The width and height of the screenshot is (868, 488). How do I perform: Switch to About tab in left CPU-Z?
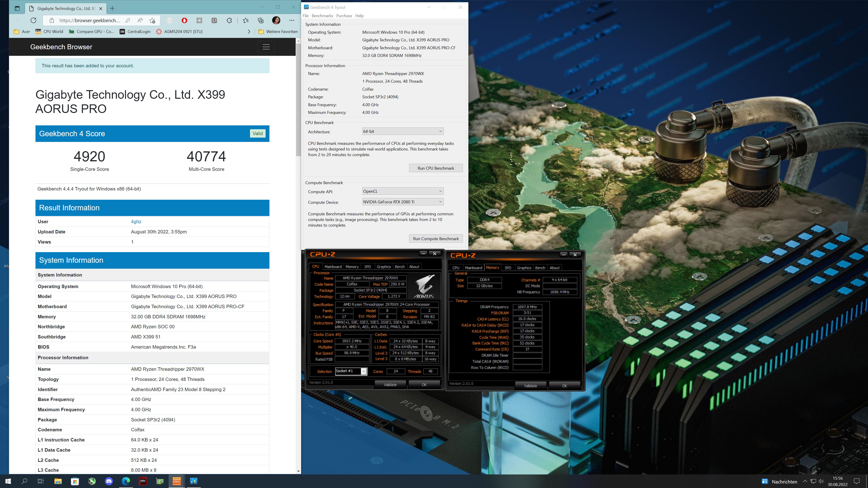[x=414, y=267]
